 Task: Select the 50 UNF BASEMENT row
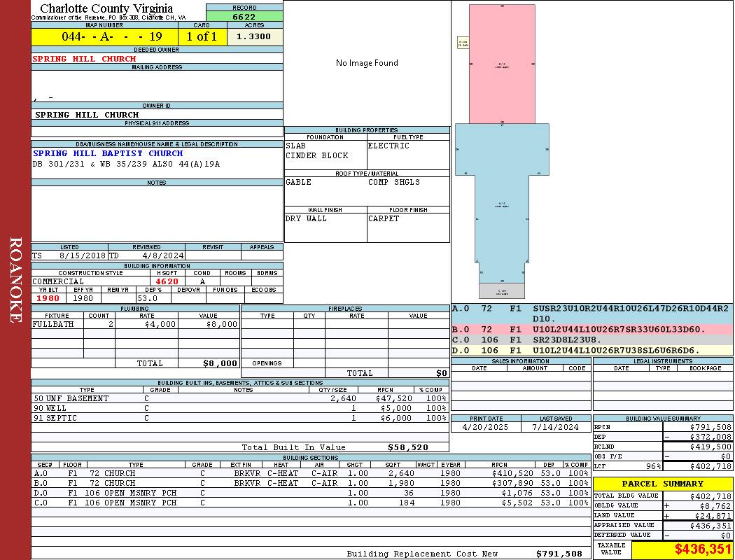(x=240, y=398)
